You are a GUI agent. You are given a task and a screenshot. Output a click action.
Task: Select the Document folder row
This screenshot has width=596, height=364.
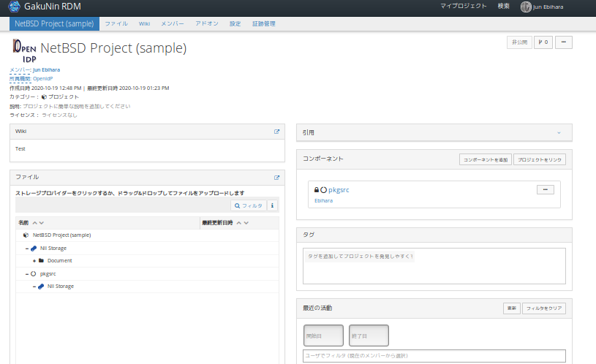147,261
